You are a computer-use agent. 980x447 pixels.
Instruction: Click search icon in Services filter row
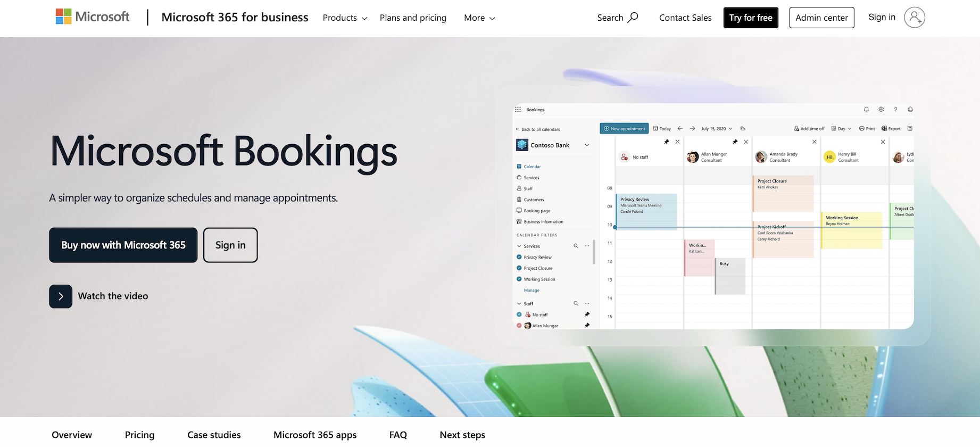tap(576, 246)
